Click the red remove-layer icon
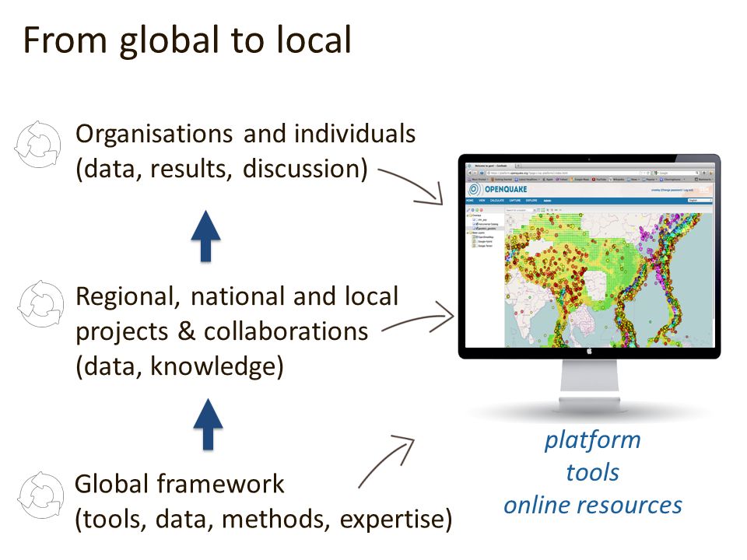The image size is (747, 560). (x=481, y=210)
